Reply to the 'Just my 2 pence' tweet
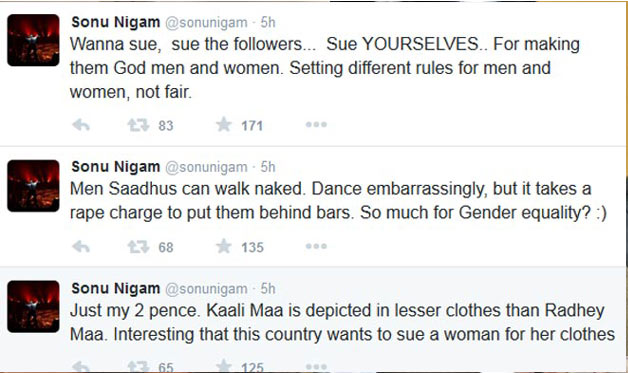Screen dimensions: 628x373 tap(81, 366)
